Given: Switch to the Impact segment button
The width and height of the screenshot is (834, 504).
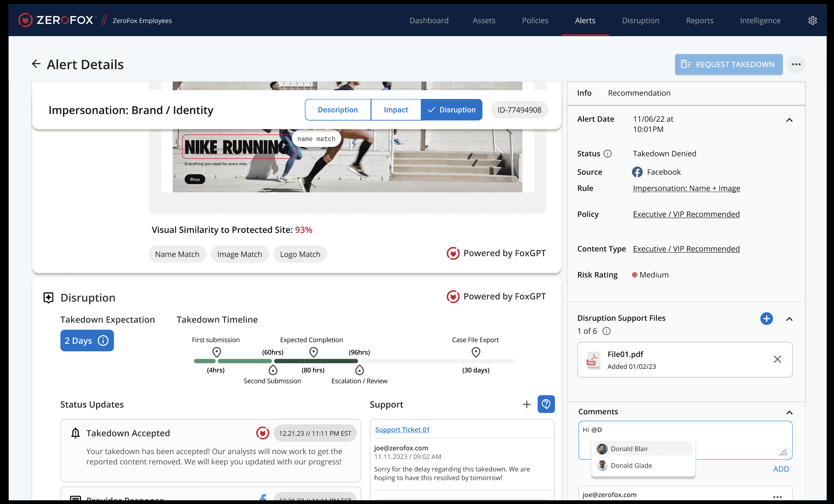Looking at the screenshot, I should (x=395, y=109).
